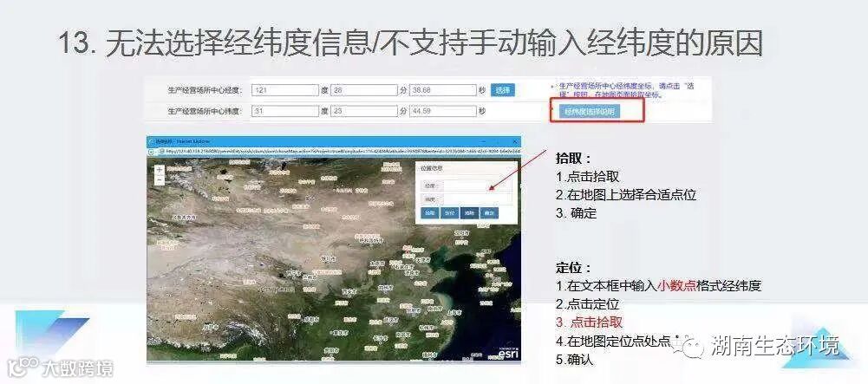Focus the longitude degrees field showing 121

(285, 90)
